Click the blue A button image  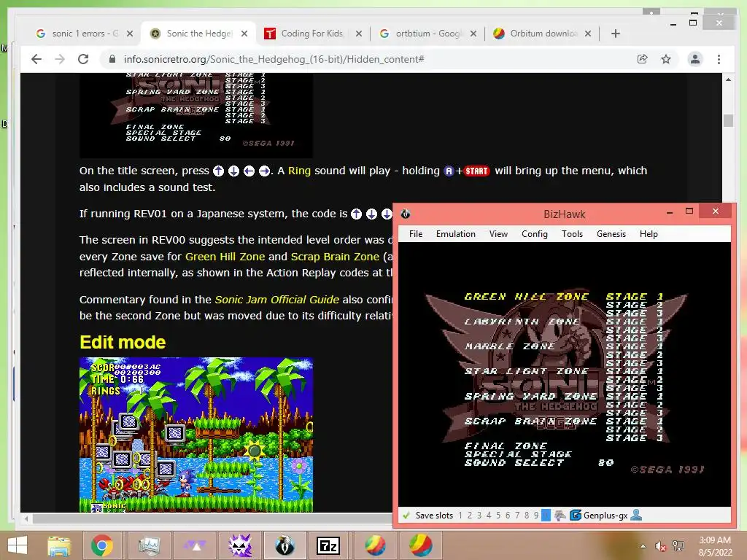[449, 171]
